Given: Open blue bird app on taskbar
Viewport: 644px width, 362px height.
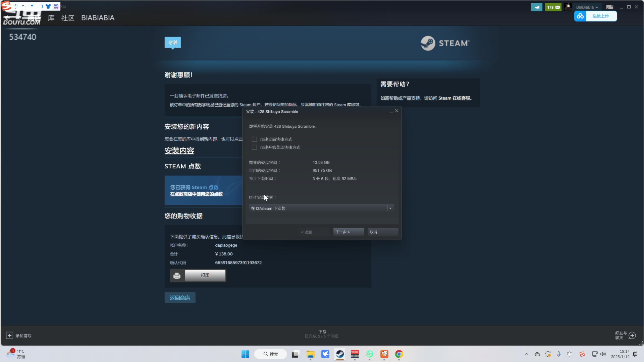Looking at the screenshot, I should tap(325, 354).
